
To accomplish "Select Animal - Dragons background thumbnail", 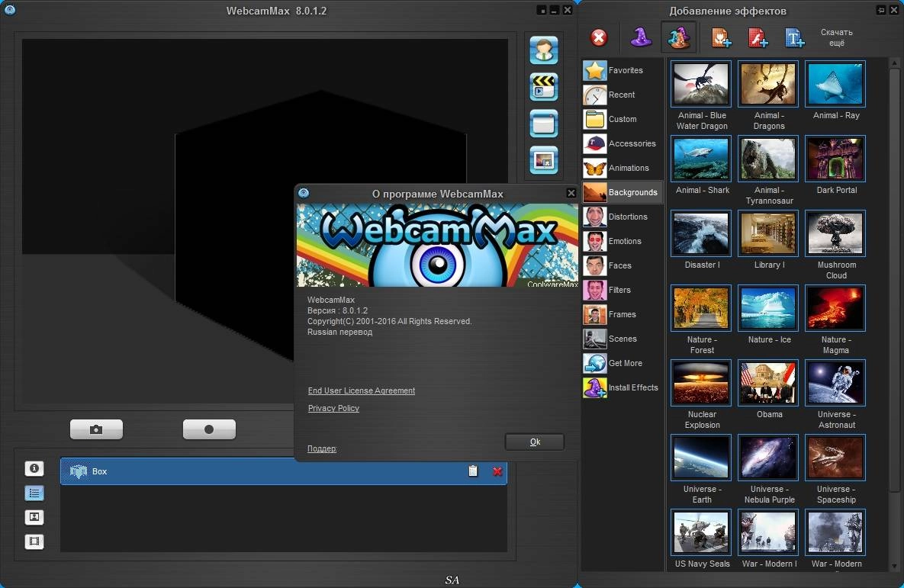I will click(768, 84).
